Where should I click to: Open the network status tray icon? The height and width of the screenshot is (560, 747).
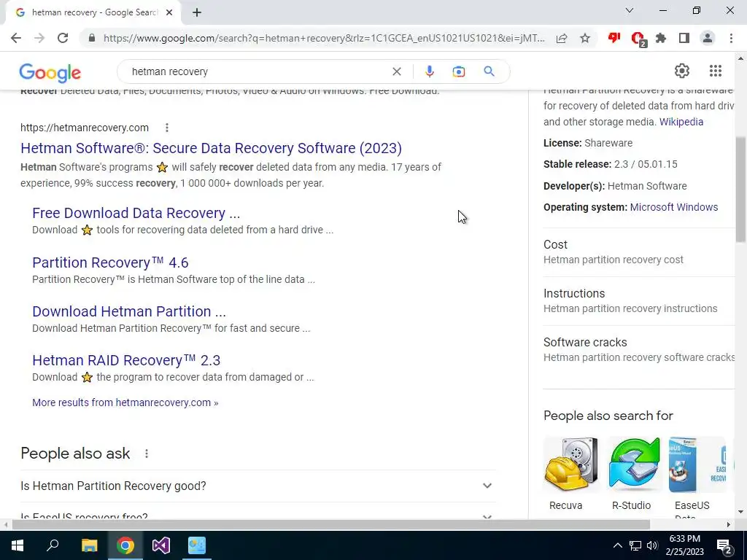635,545
